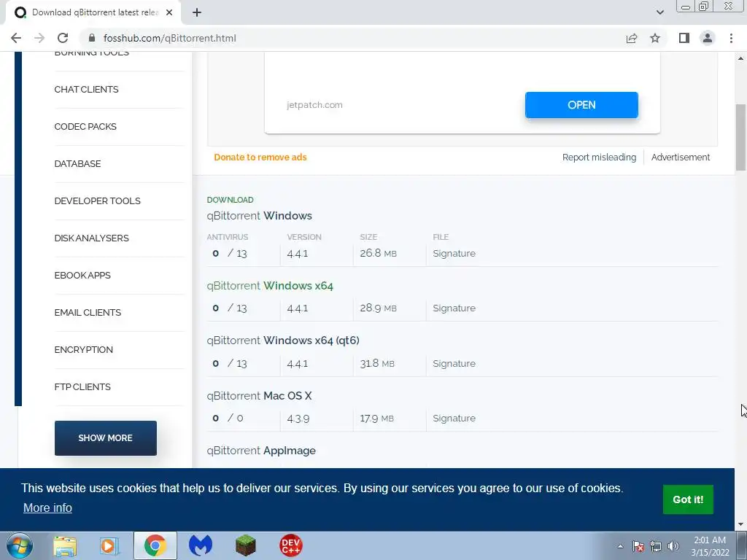Open Signature for 17.9 MB Mac file

click(454, 418)
